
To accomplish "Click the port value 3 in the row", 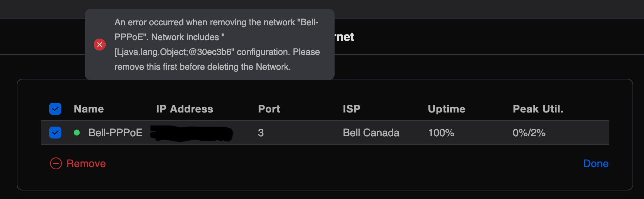I will click(261, 133).
